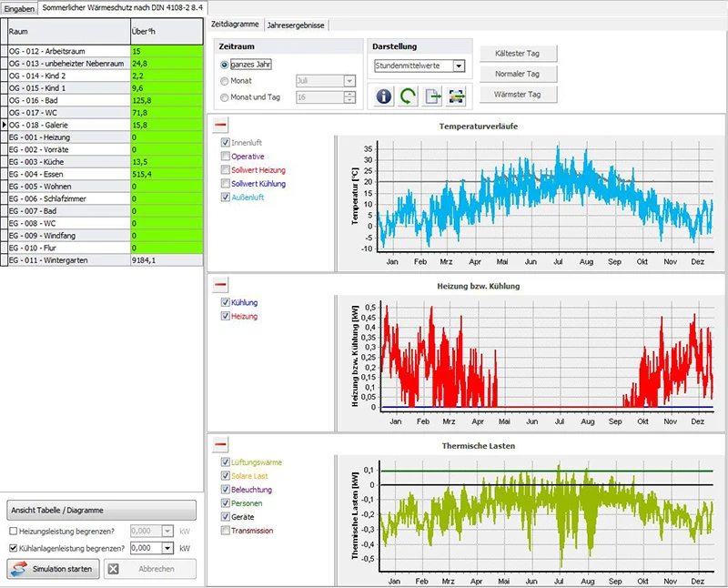Open the Eingaben tab

(20, 7)
